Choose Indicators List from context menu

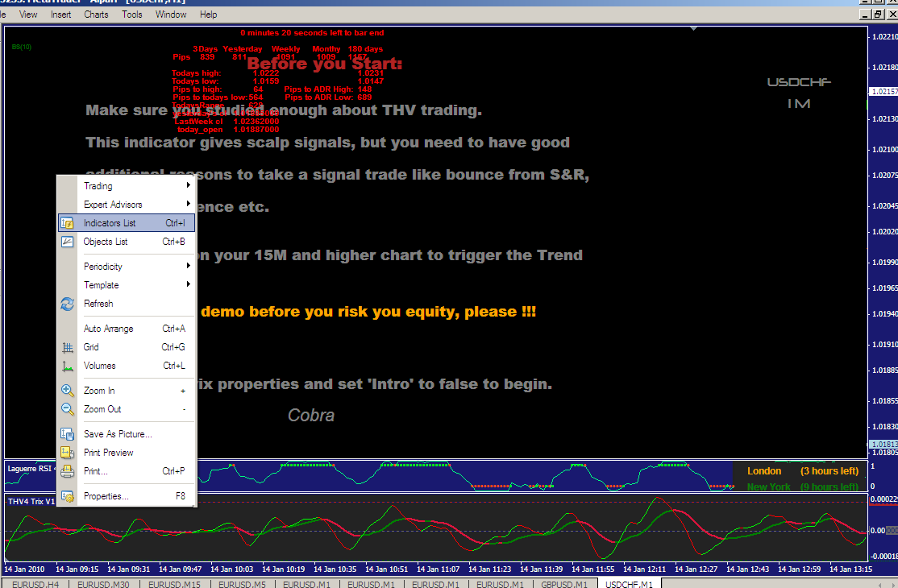coord(126,223)
